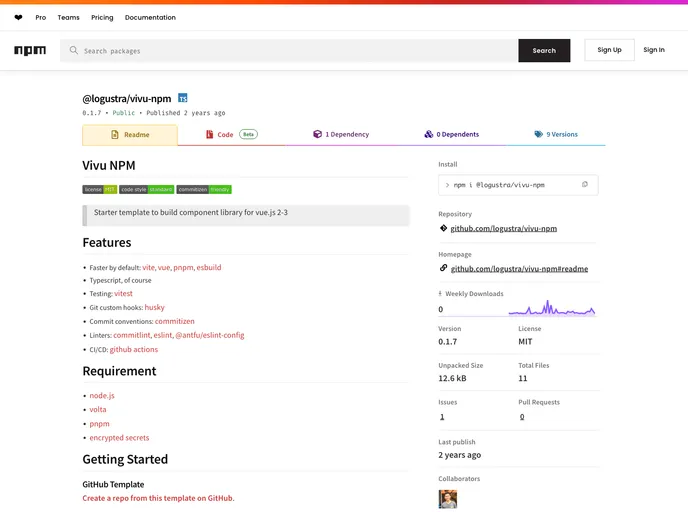Screen dimensions: 688x512
Task: Open the commitizen link
Action: tap(175, 321)
